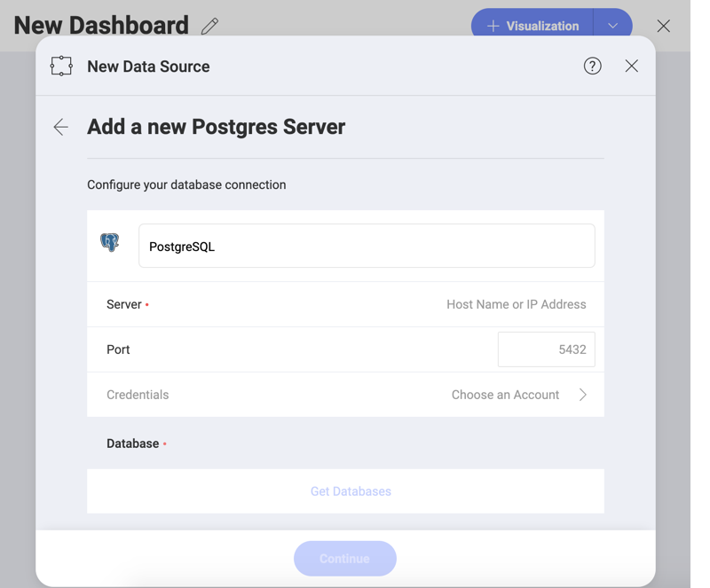Go back using the left arrow
Image resolution: width=710 pixels, height=588 pixels.
click(60, 127)
